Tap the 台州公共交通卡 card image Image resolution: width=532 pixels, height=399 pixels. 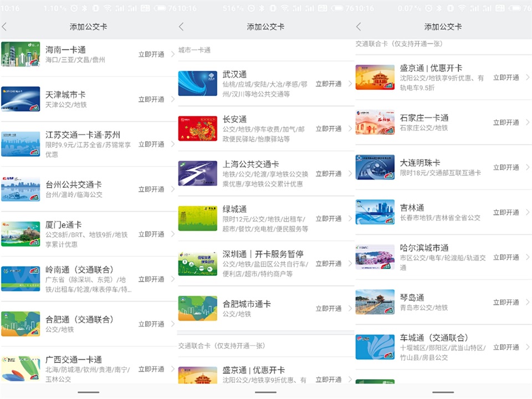(21, 189)
